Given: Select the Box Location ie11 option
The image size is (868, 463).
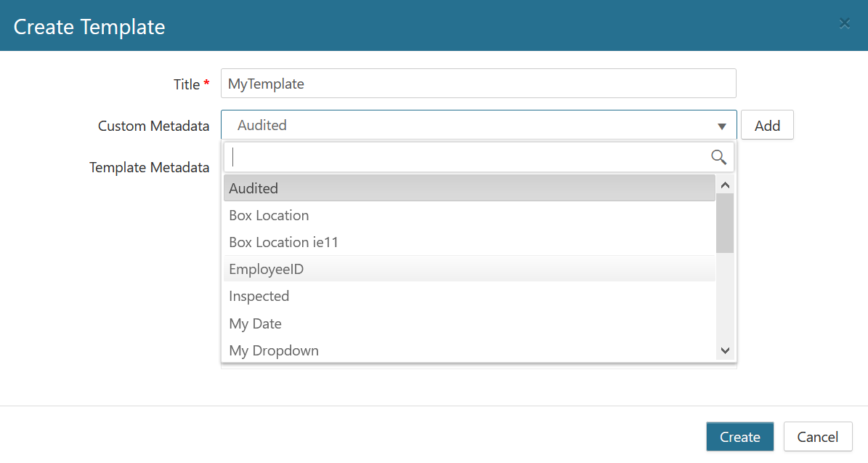Looking at the screenshot, I should (x=469, y=242).
